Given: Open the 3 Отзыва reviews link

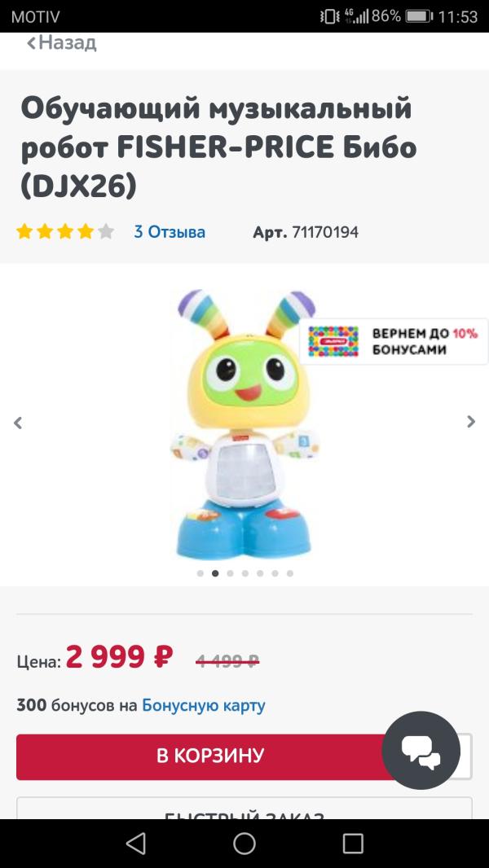Looking at the screenshot, I should 170,232.
